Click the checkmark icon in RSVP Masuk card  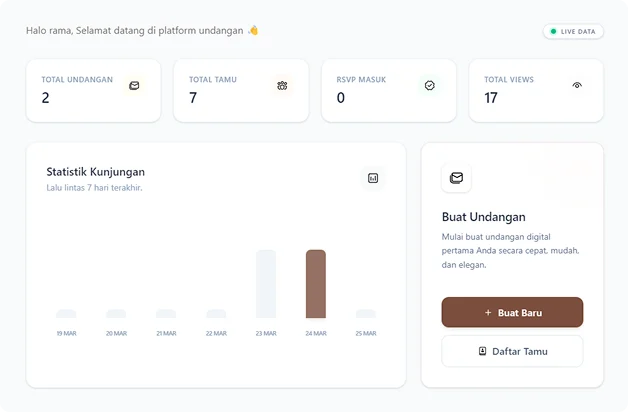[430, 86]
